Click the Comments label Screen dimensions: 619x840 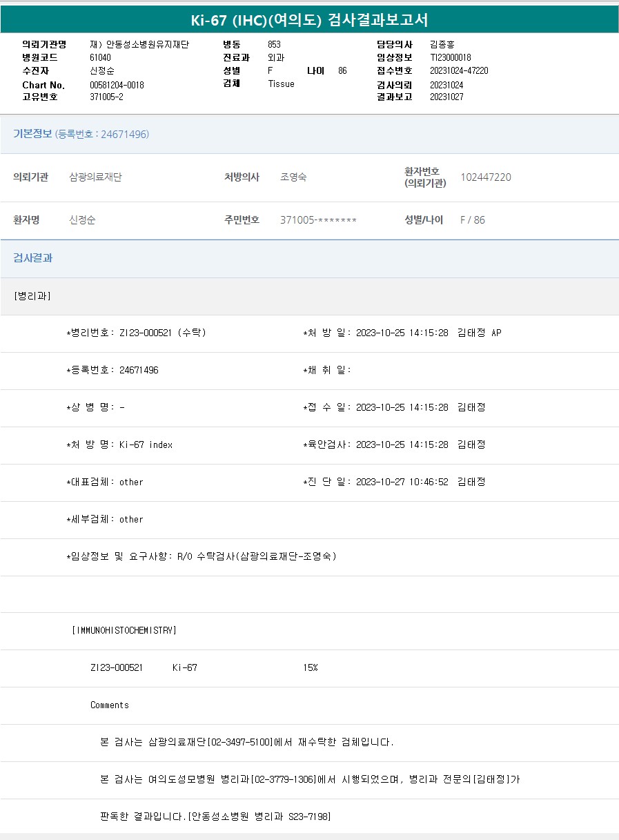point(109,705)
